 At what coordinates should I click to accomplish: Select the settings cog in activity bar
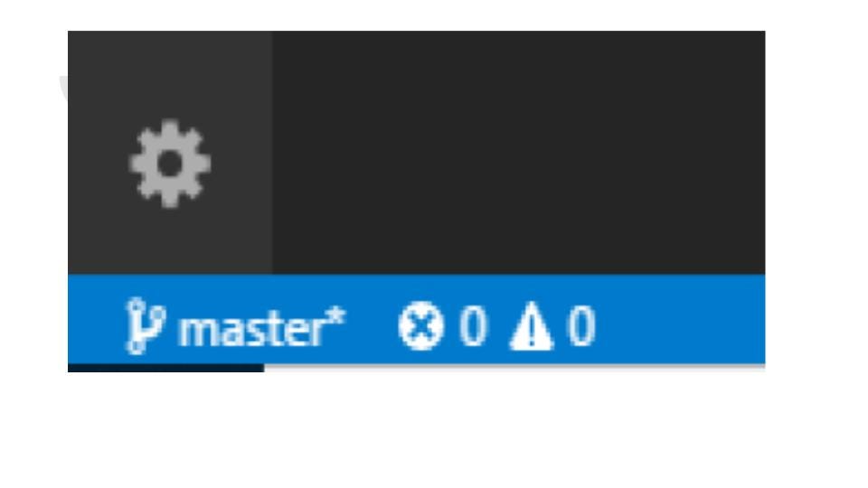tap(170, 164)
